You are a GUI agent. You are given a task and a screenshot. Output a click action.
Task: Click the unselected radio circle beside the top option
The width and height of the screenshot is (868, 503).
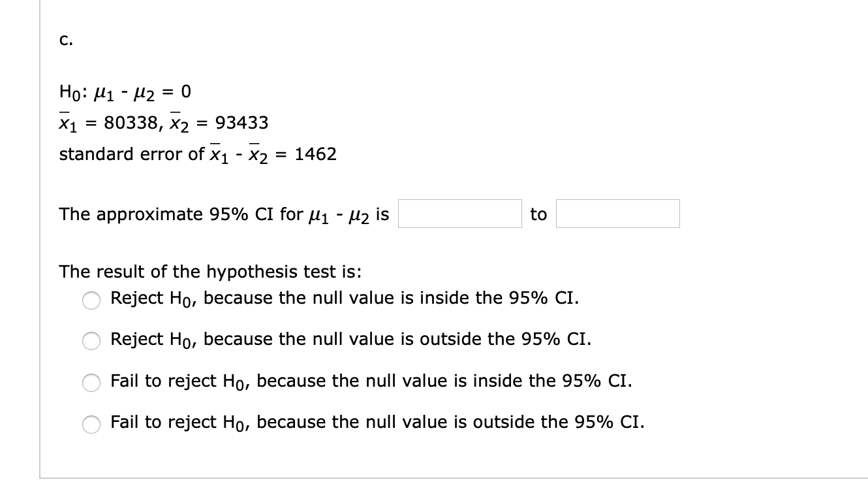[91, 299]
